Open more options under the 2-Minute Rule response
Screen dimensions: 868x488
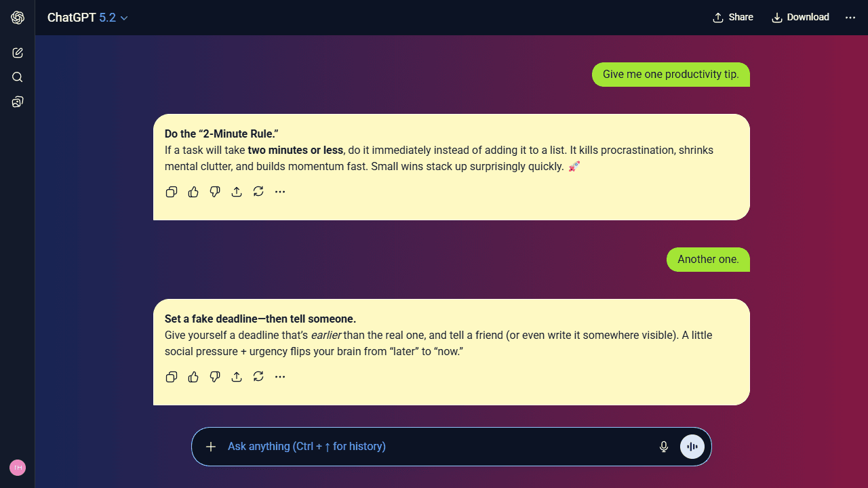tap(280, 192)
